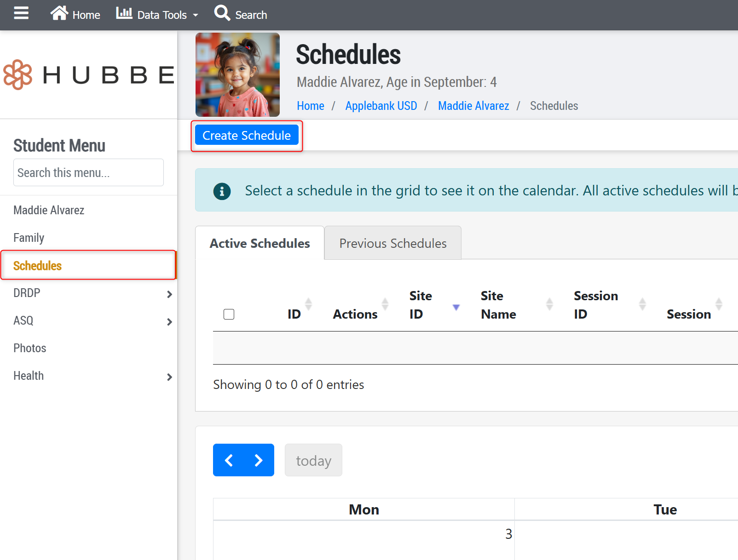
Task: Click Maddie Alvarez's profile photo
Action: point(237,74)
